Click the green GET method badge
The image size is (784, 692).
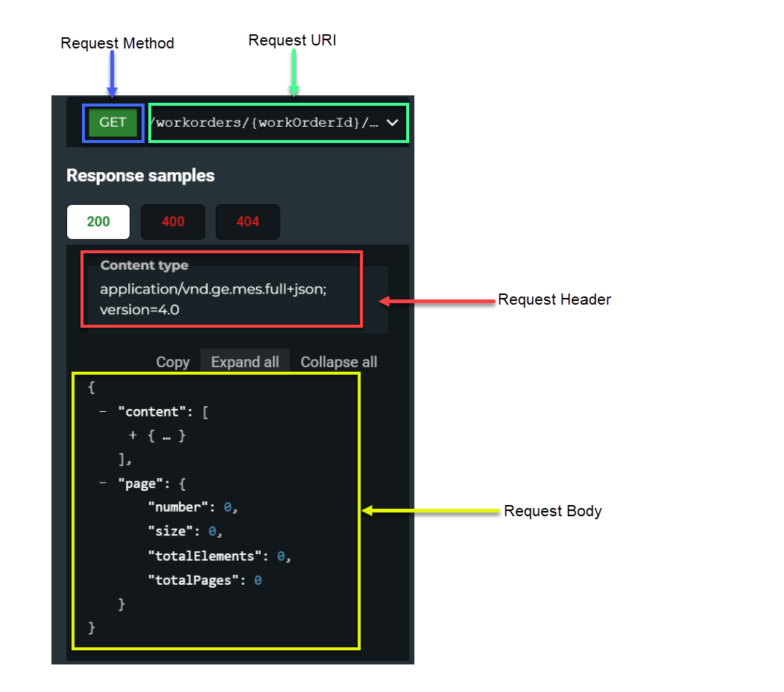click(113, 122)
